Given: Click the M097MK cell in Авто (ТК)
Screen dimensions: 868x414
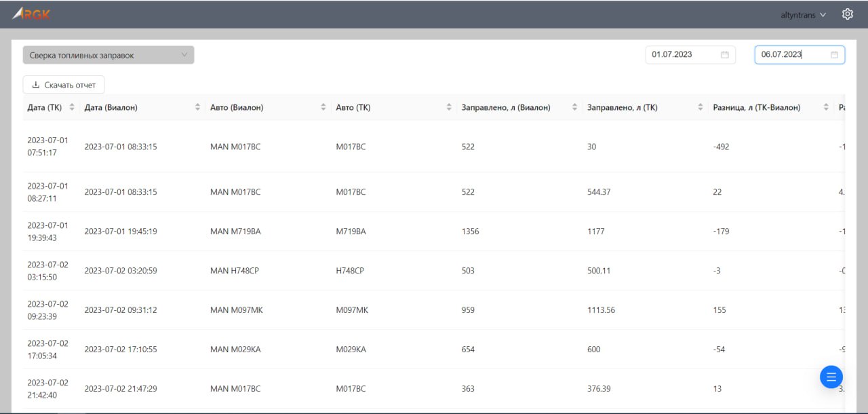Looking at the screenshot, I should (352, 310).
